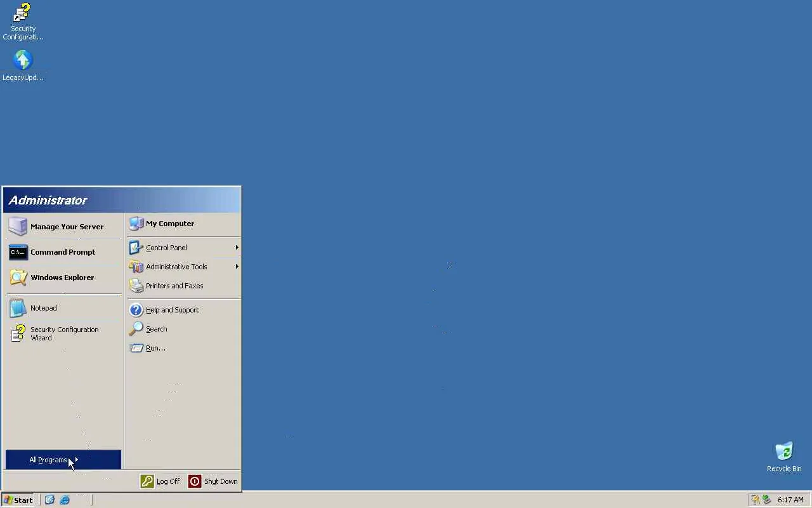
Task: Launch Command Prompt from the pinned list
Action: pyautogui.click(x=63, y=252)
